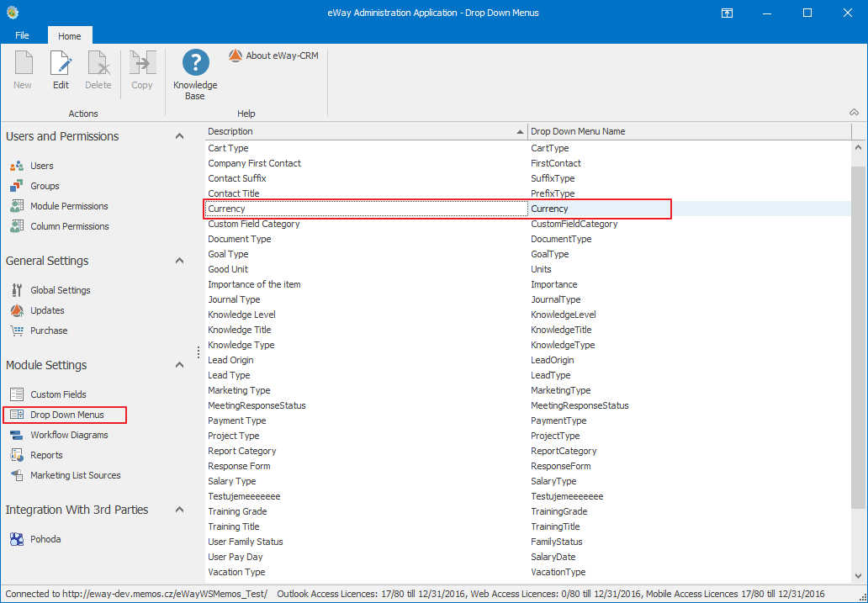Select the Project Type row
The image size is (868, 603).
click(x=527, y=436)
